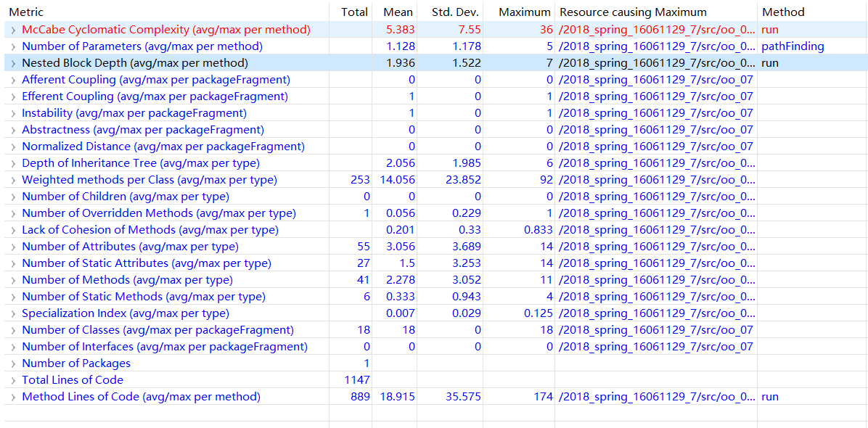The image size is (868, 428).
Task: Click the Std. Dev. column header
Action: tap(460, 12)
